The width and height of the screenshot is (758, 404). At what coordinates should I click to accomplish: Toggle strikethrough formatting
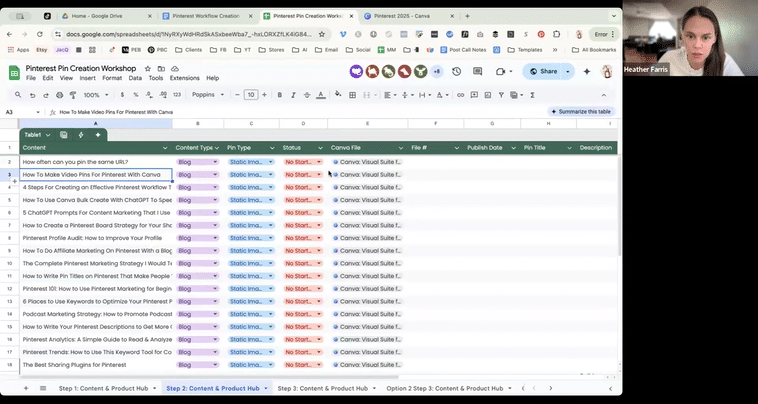coord(306,95)
